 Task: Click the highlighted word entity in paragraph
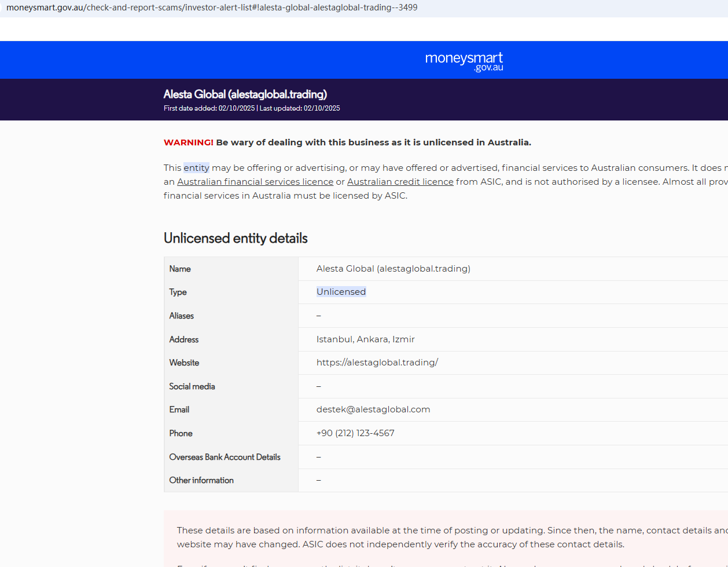tap(197, 168)
